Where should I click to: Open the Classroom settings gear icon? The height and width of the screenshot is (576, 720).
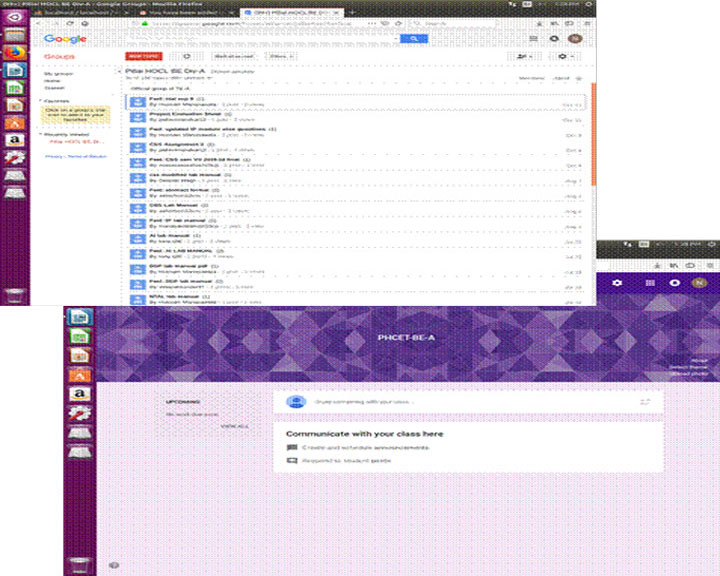coord(618,284)
